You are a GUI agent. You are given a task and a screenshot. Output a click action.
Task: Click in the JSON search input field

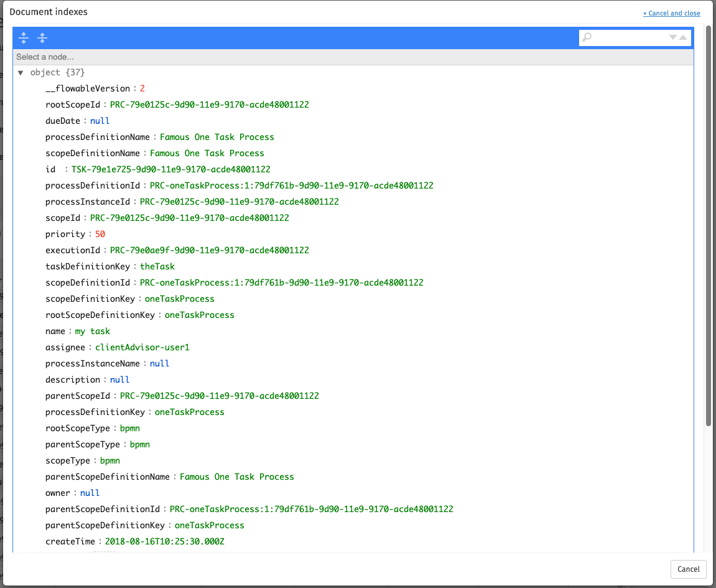coord(628,38)
